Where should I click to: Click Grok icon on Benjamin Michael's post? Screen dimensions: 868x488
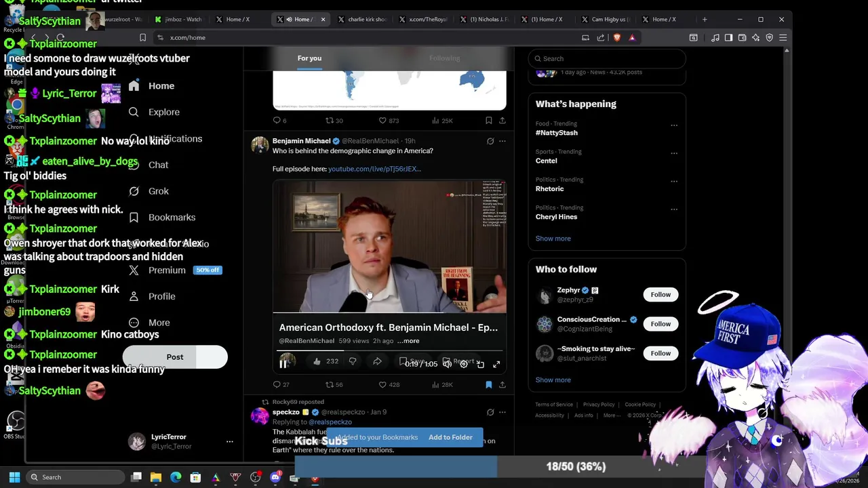click(x=490, y=141)
